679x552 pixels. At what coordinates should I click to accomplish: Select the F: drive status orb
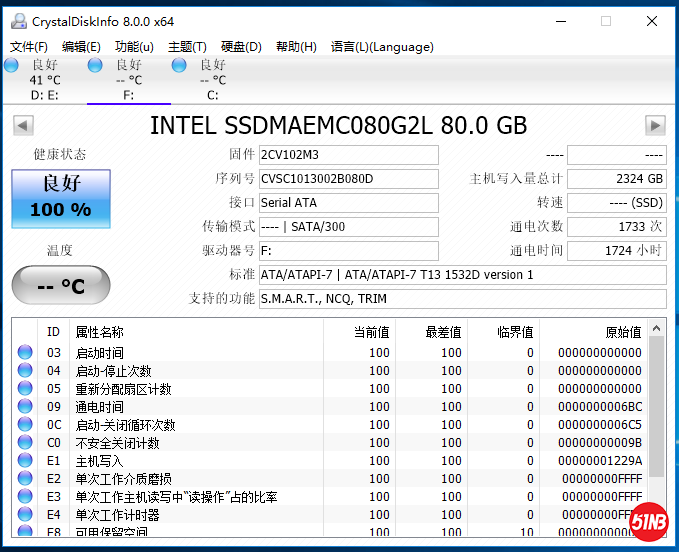pos(95,66)
